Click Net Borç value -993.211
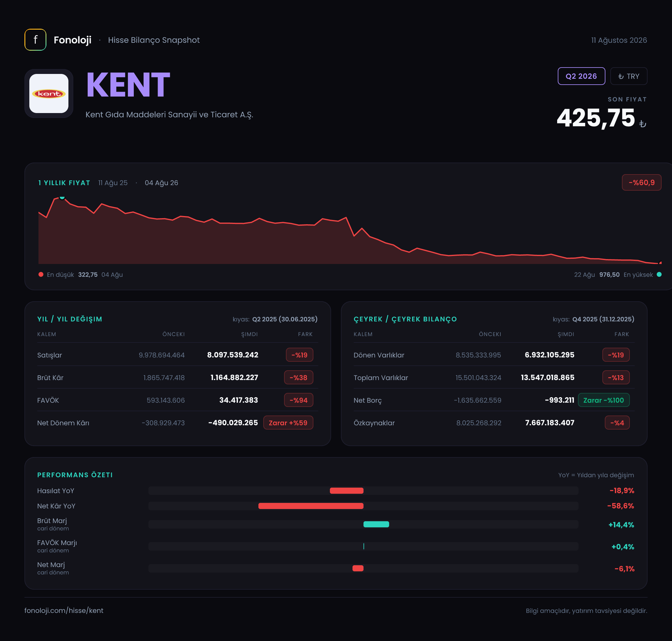Viewport: 672px width, 641px height. [559, 400]
